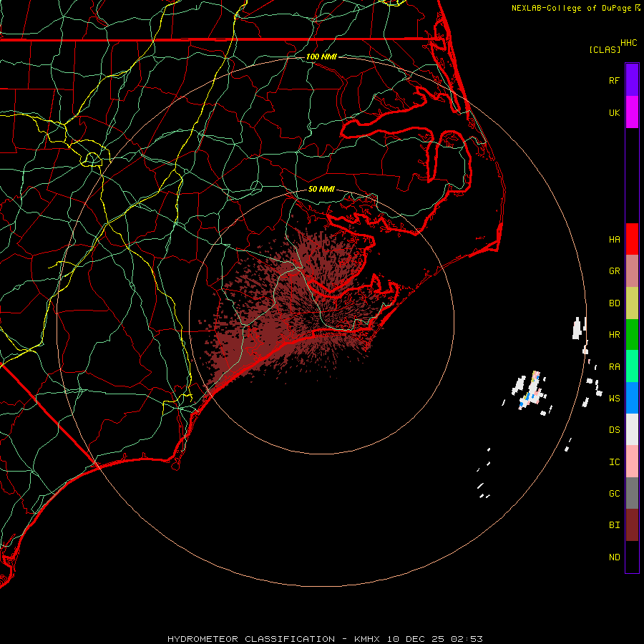This screenshot has width=644, height=644.
Task: Click the 02:53 timestamp
Action: [x=467, y=639]
